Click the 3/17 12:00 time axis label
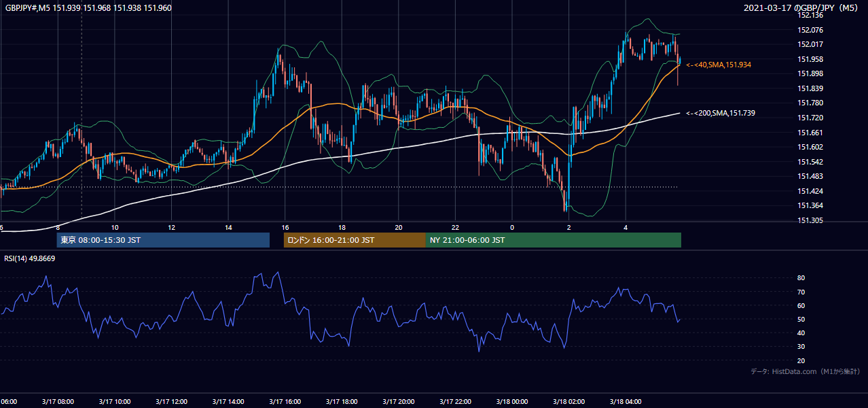This screenshot has height=408, width=868. click(172, 401)
